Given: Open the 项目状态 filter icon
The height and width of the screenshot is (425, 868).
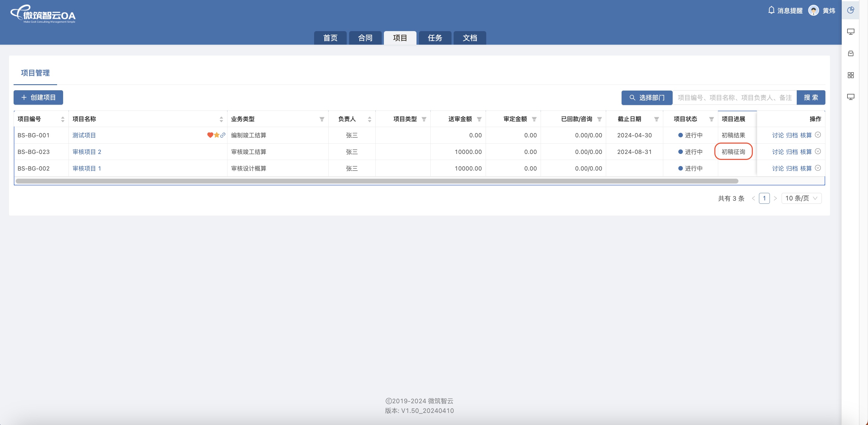Looking at the screenshot, I should click(x=711, y=119).
